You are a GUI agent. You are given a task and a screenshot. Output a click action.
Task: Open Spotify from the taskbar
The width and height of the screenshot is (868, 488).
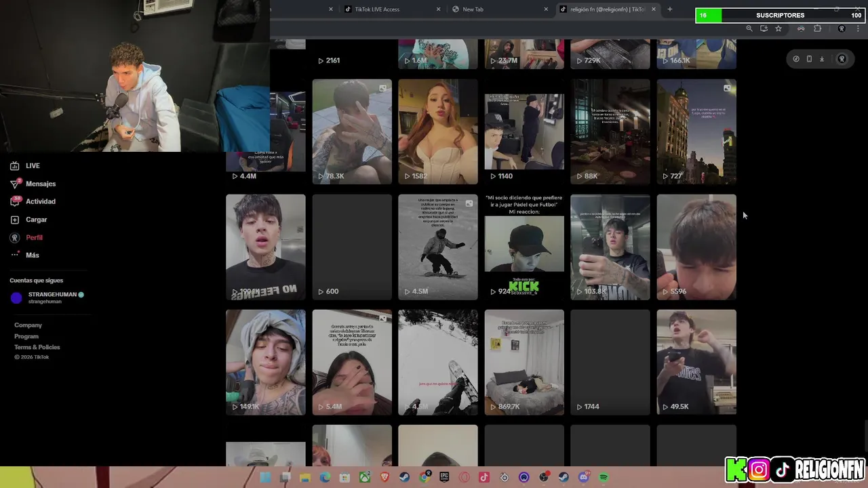tap(604, 477)
